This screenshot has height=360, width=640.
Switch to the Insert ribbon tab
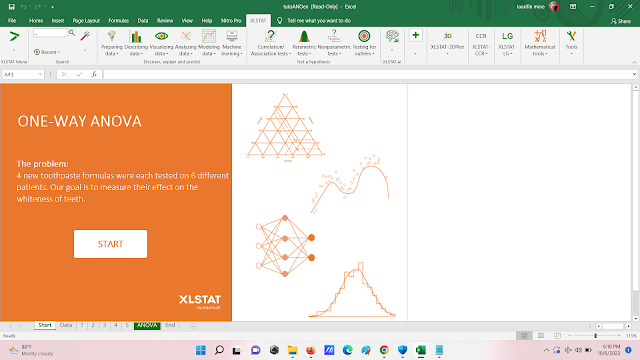[58, 20]
